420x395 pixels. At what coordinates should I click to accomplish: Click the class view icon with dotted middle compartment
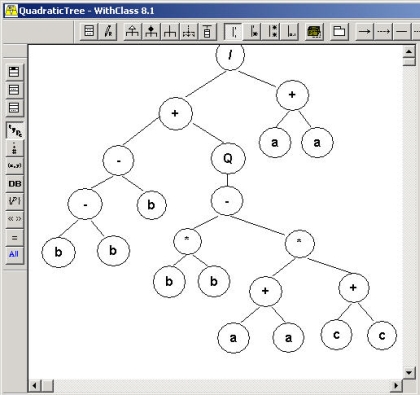(x=14, y=90)
